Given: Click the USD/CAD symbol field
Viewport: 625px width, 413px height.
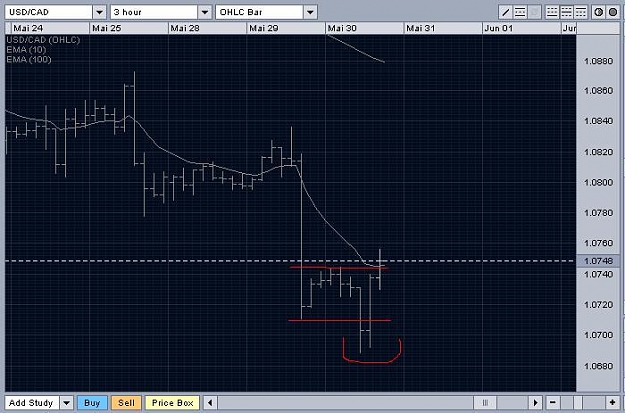Looking at the screenshot, I should (x=49, y=12).
